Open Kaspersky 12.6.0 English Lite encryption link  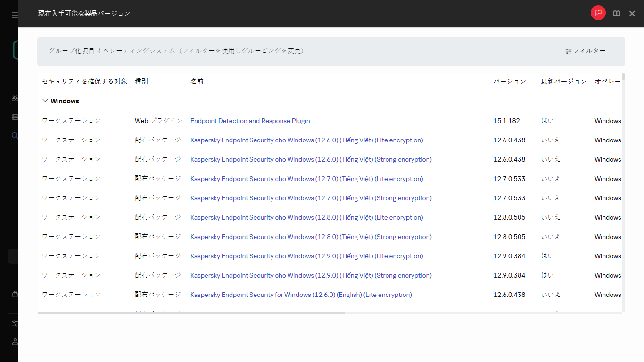pos(301,295)
